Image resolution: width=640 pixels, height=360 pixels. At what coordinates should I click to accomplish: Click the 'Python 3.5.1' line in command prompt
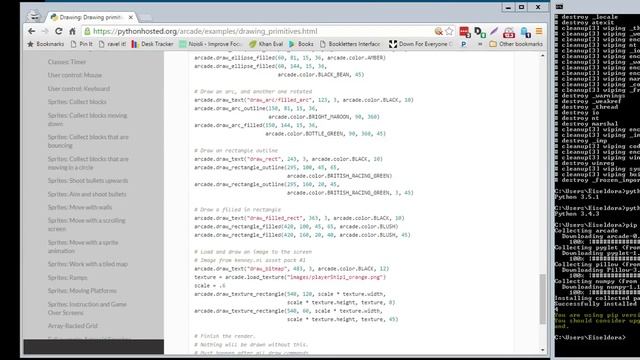[576, 197]
